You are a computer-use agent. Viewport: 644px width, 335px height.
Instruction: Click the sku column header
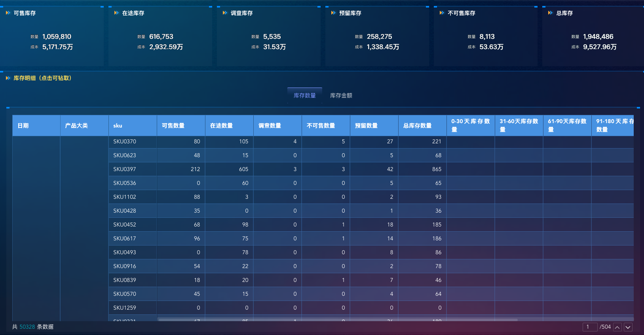(x=118, y=126)
